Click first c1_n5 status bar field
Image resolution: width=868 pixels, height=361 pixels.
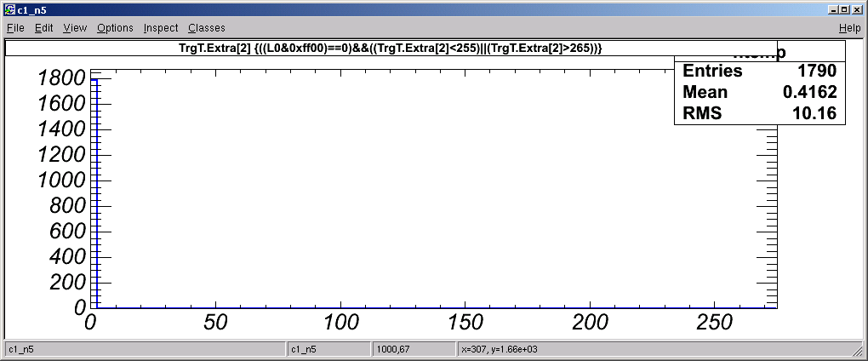[144, 349]
